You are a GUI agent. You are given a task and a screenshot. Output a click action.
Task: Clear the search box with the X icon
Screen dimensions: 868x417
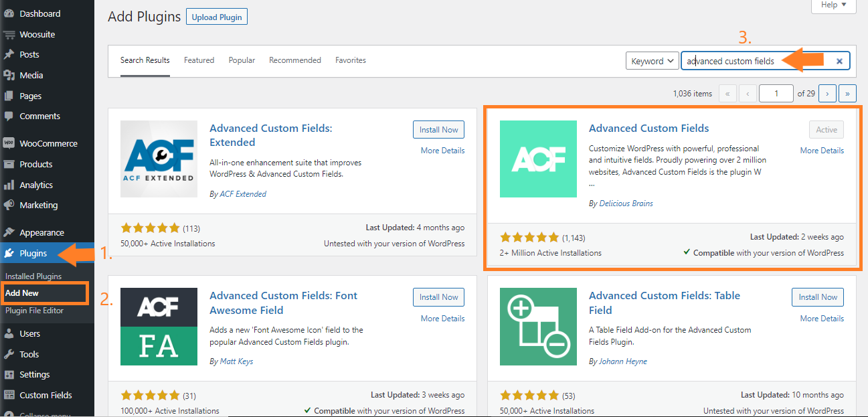[839, 61]
